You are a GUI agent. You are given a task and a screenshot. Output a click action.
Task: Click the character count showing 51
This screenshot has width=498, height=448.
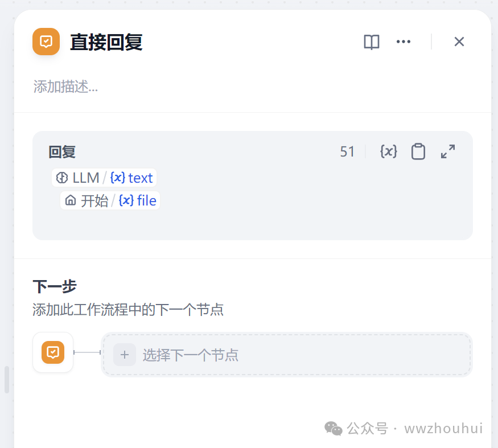click(347, 151)
